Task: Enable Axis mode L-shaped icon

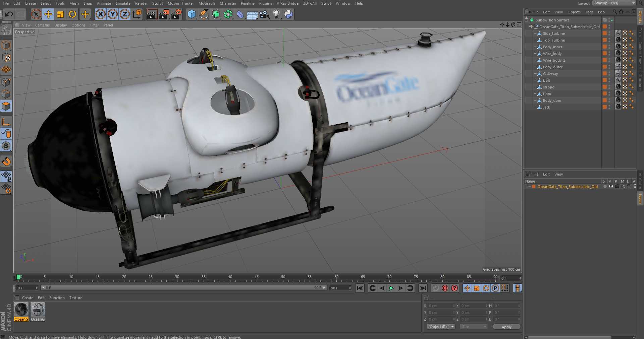Action: 6,121
